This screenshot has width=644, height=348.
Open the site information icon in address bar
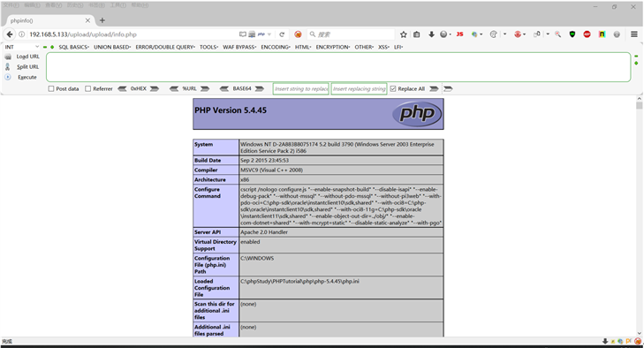(x=22, y=34)
